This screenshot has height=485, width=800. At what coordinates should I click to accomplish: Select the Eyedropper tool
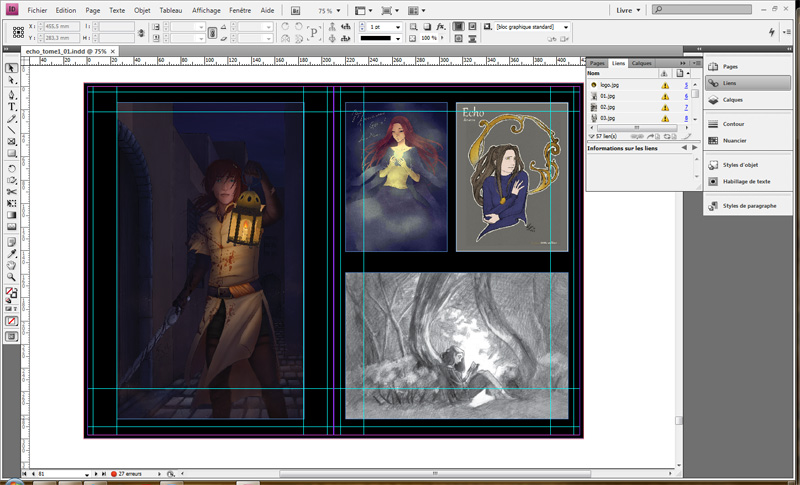[11, 253]
